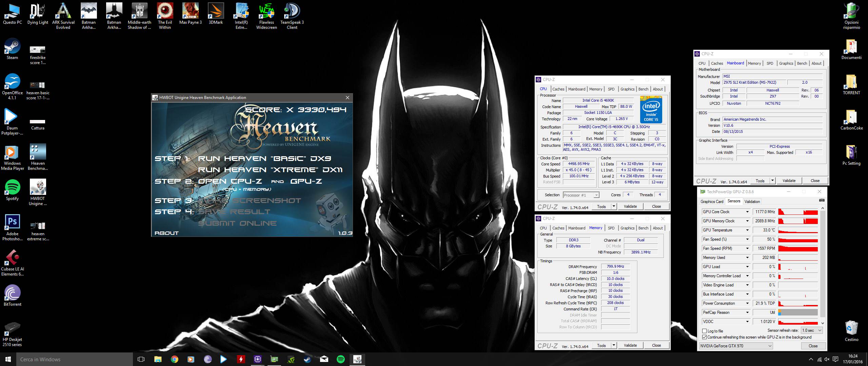Open Adobe Photoshop desktop shortcut
This screenshot has height=366, width=868.
[x=12, y=228]
